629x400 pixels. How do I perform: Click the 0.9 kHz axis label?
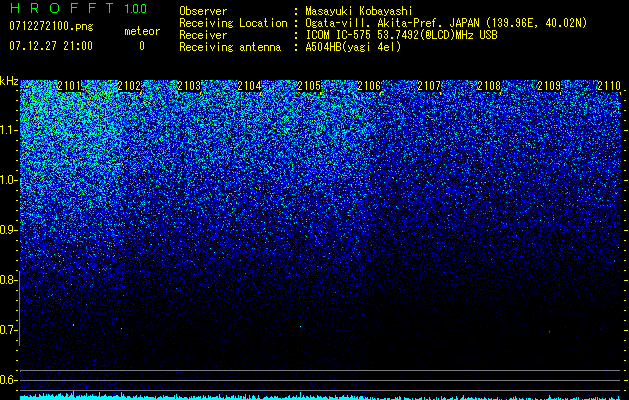tap(7, 230)
